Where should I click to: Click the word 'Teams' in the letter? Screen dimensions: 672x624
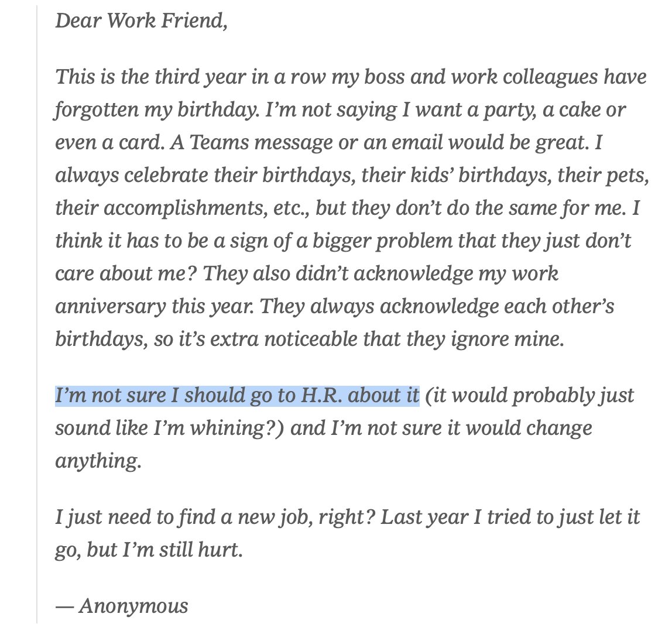pos(218,142)
